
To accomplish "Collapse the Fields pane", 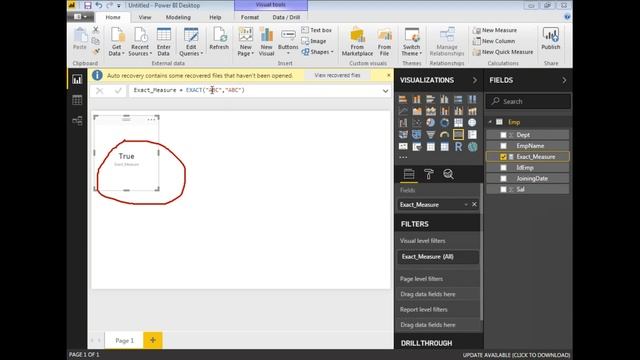I will [564, 80].
